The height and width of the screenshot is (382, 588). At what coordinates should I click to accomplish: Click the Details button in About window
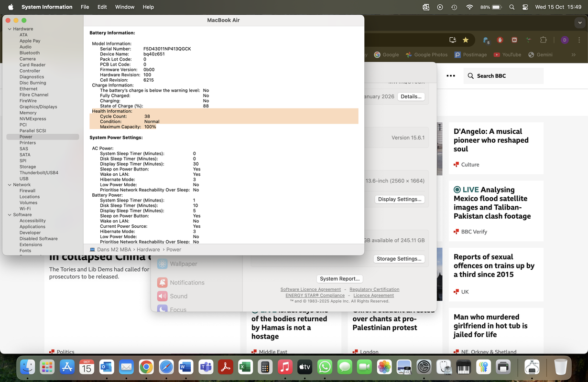point(411,96)
